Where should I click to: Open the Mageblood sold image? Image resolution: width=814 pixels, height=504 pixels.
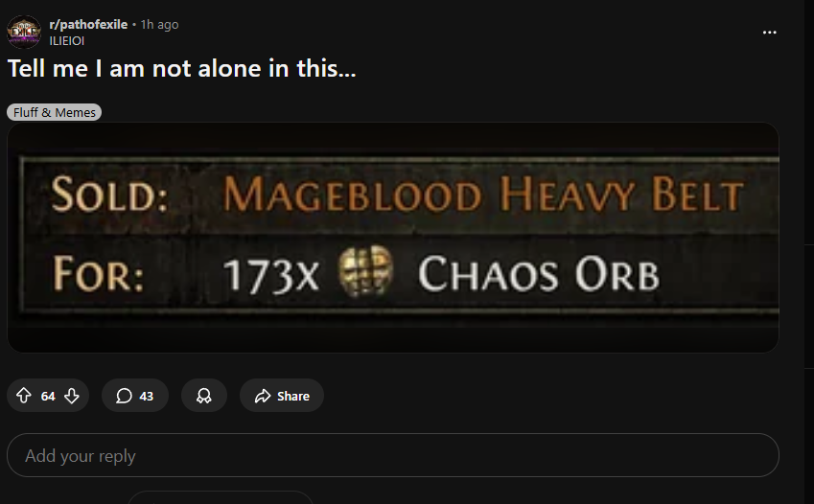tap(393, 238)
